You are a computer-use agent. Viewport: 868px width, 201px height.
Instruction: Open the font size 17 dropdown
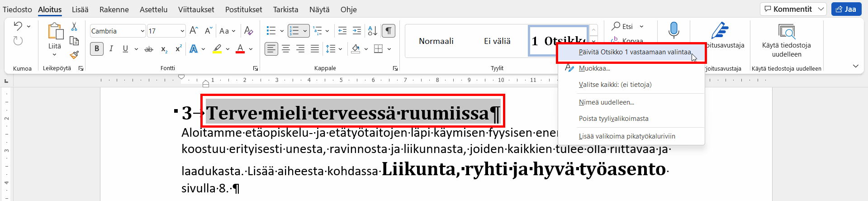(182, 31)
